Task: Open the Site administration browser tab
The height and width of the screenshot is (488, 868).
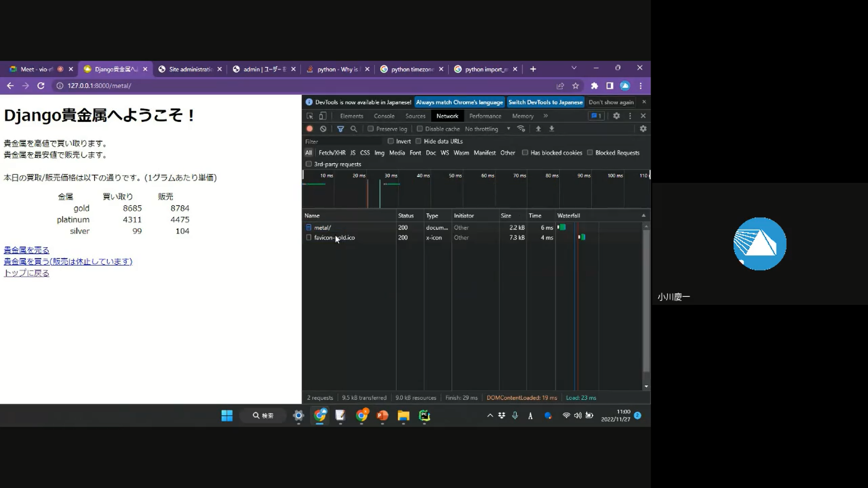Action: pyautogui.click(x=190, y=69)
